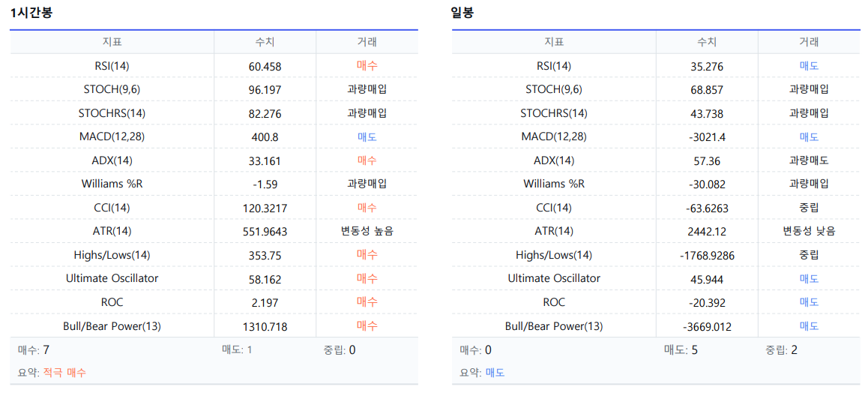Image resolution: width=868 pixels, height=393 pixels.
Task: Select 중립 in the 일봉 Highs/Lows(14) row
Action: tap(810, 256)
